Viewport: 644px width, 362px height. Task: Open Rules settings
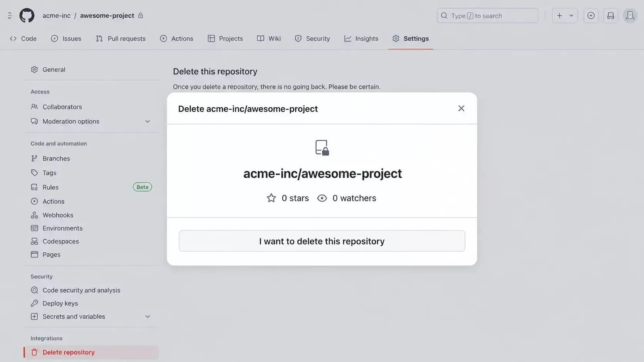pos(91,187)
